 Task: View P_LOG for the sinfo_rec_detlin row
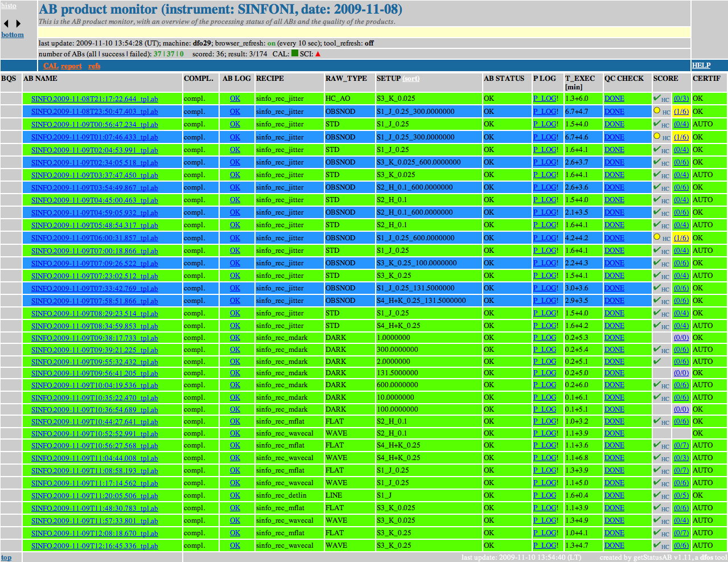point(544,496)
